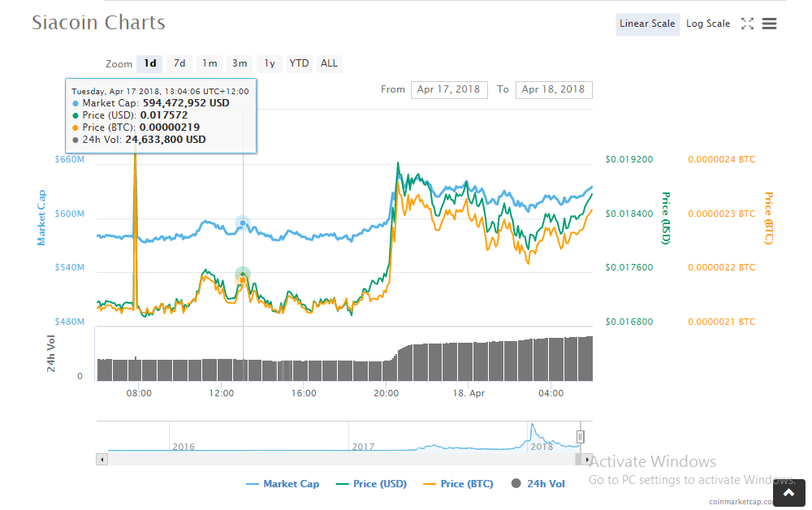The width and height of the screenshot is (812, 510).
Task: Click the blue Market Cap data point marker
Action: tap(242, 223)
